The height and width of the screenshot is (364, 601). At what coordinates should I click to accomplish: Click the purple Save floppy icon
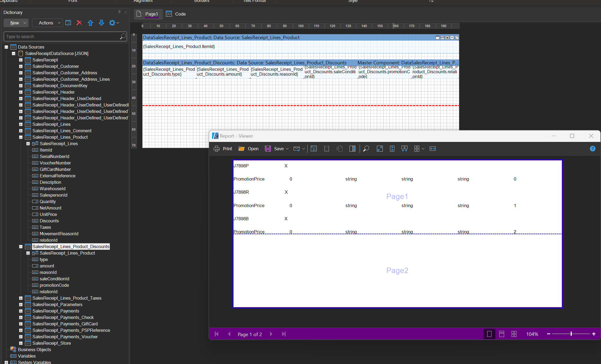(x=268, y=149)
